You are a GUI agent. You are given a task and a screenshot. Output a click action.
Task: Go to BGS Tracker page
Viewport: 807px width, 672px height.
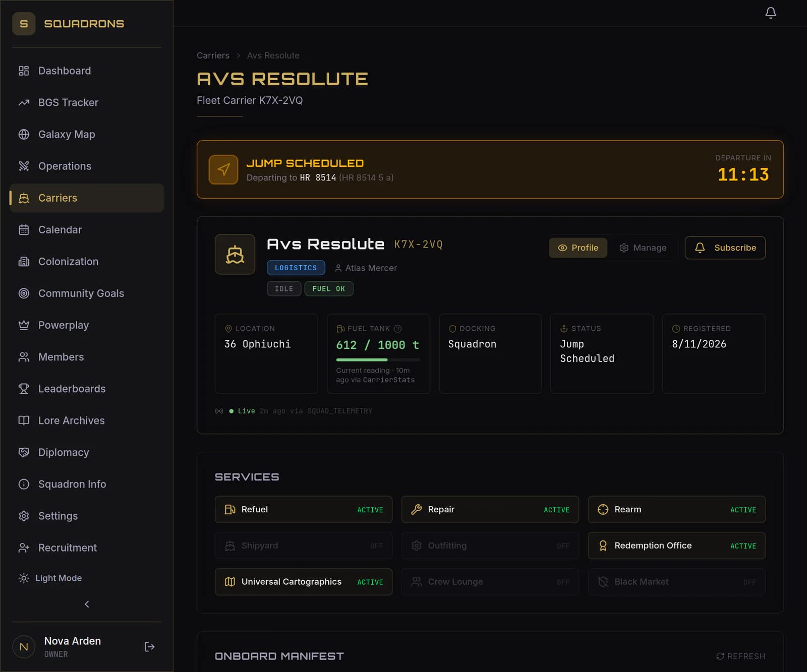pos(87,102)
